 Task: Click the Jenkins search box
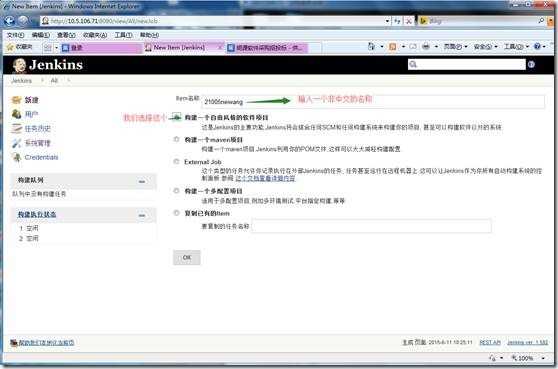(x=467, y=64)
